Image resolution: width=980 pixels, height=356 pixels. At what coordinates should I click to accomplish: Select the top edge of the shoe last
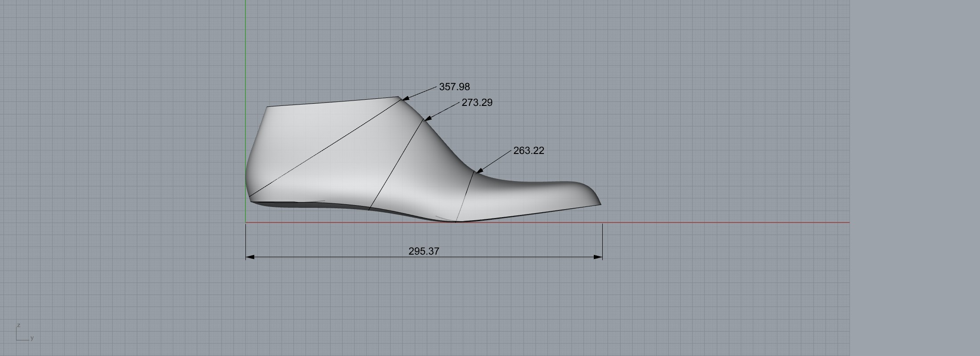pyautogui.click(x=334, y=102)
